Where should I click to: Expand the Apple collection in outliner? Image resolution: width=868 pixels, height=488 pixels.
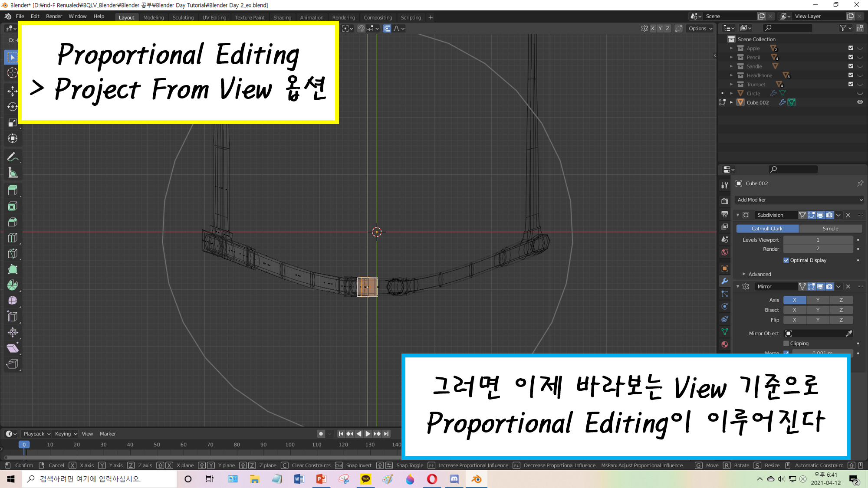(x=731, y=49)
